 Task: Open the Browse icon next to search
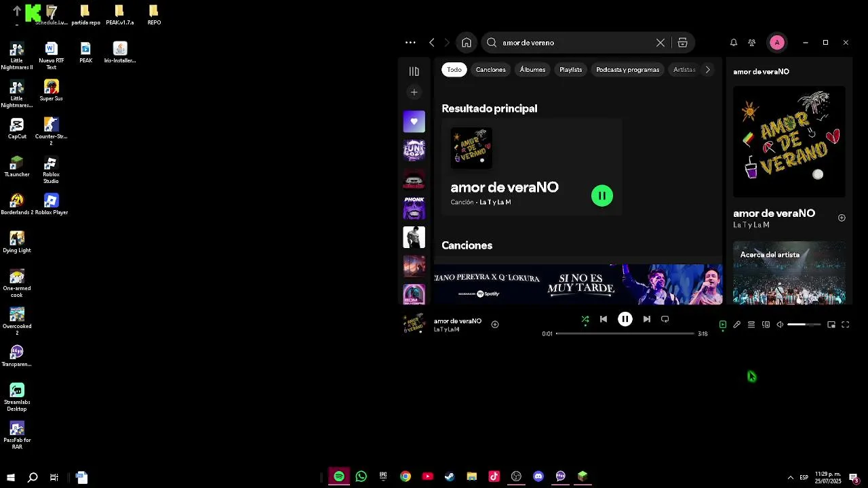click(x=682, y=43)
